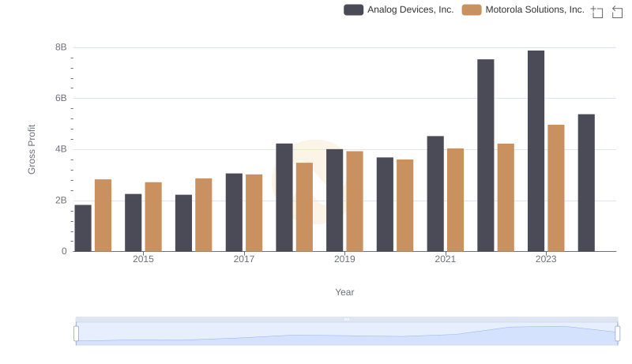The image size is (632, 364).
Task: Select the Motorola Solutions bar for 2018
Action: (304, 207)
